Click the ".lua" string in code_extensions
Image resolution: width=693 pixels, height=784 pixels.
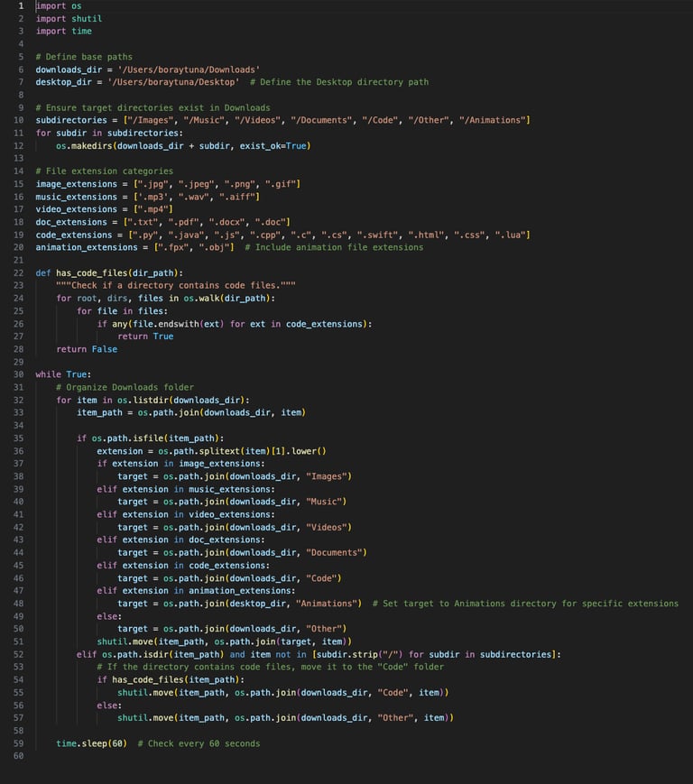pyautogui.click(x=510, y=235)
